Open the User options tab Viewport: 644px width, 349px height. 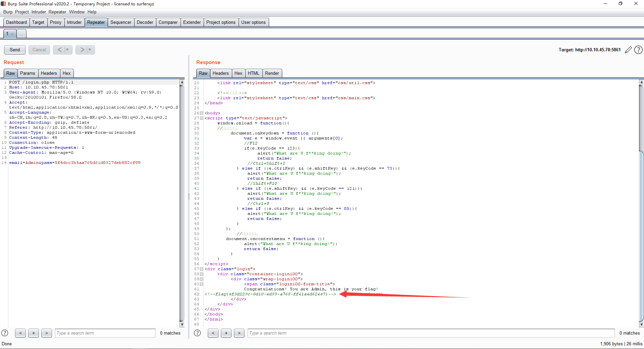click(x=253, y=22)
